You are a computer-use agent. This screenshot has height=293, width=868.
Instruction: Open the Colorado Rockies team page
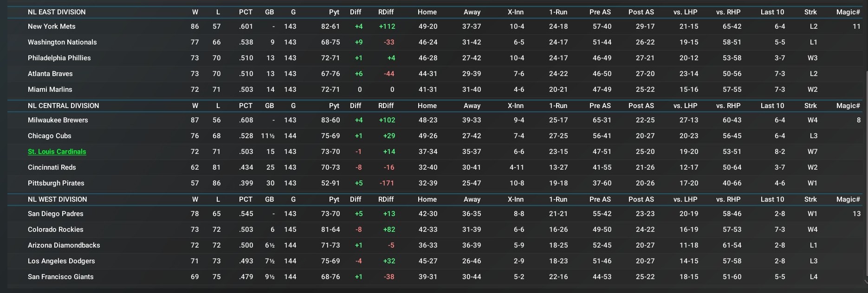56,229
